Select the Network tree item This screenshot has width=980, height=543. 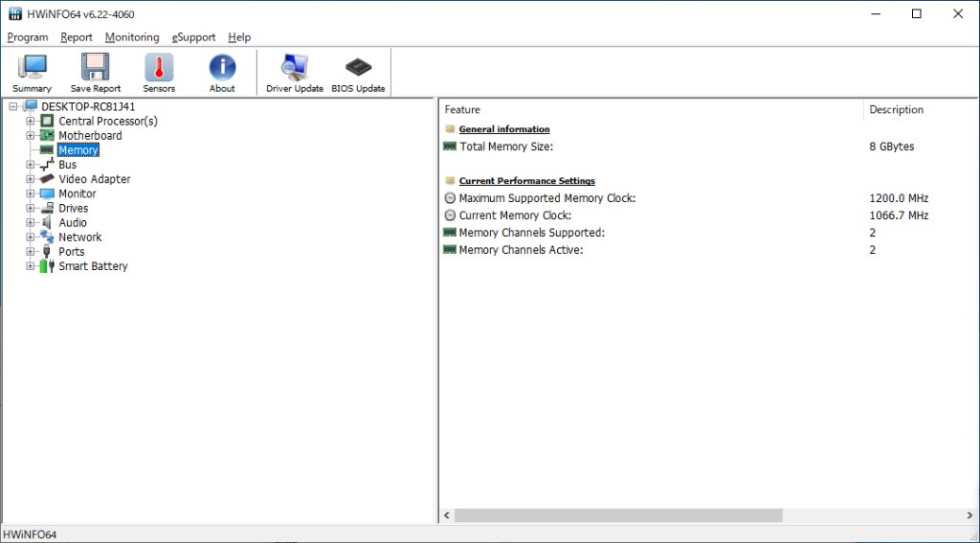click(x=79, y=238)
